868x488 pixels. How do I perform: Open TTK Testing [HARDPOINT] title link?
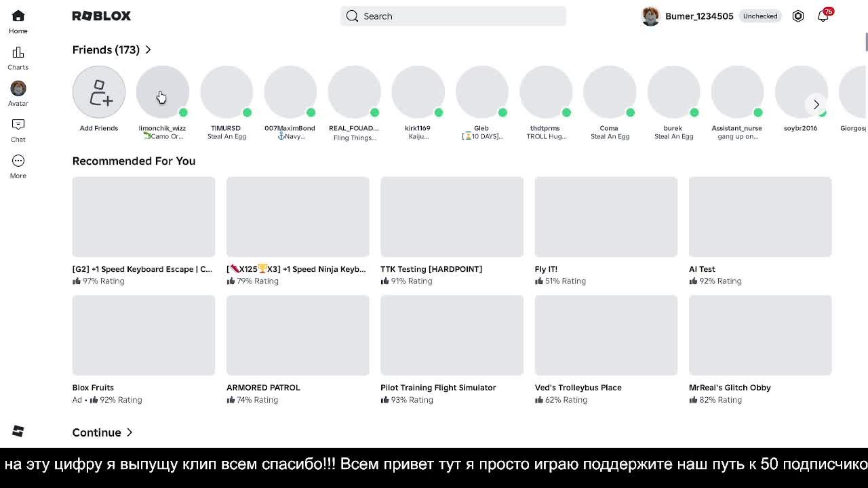[x=431, y=269]
